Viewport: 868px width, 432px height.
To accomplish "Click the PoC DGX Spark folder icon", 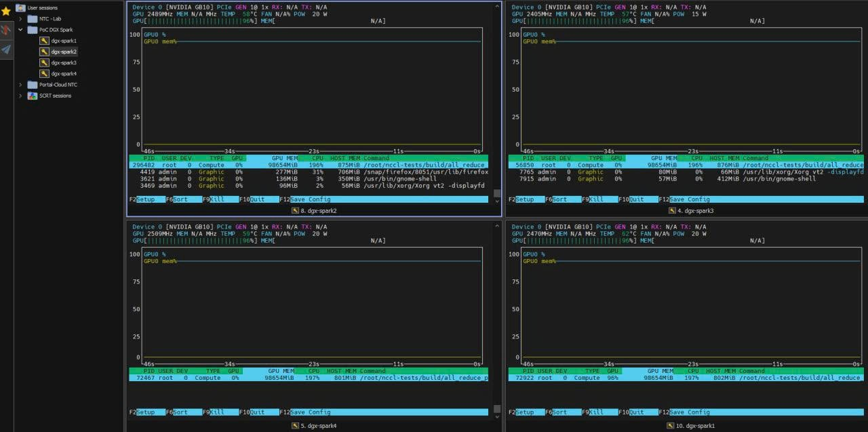I will (32, 29).
